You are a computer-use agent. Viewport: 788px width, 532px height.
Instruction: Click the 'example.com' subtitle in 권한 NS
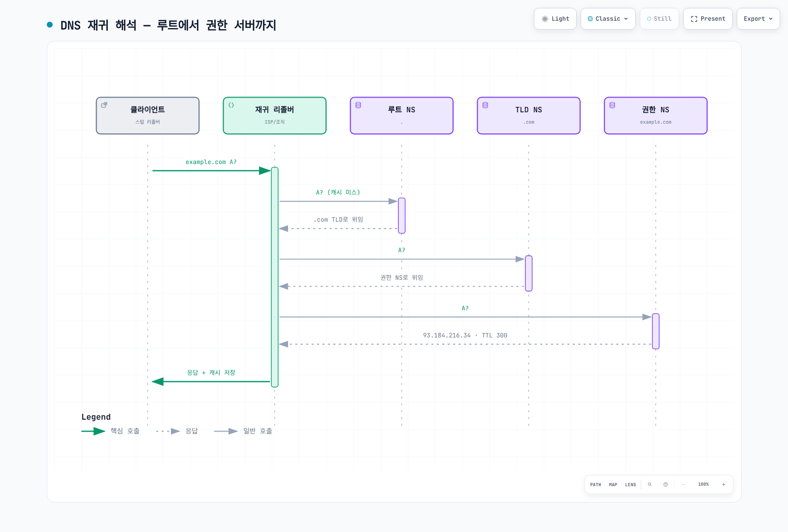(656, 122)
